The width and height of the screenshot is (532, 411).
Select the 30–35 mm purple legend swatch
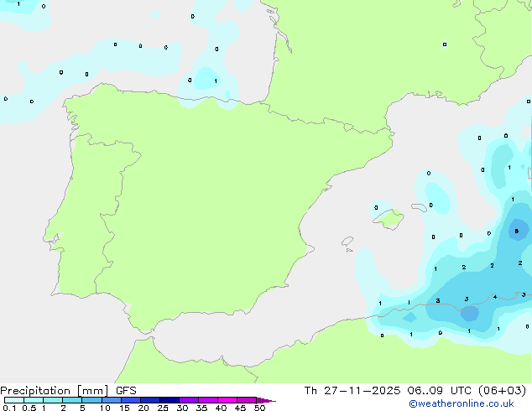(189, 400)
